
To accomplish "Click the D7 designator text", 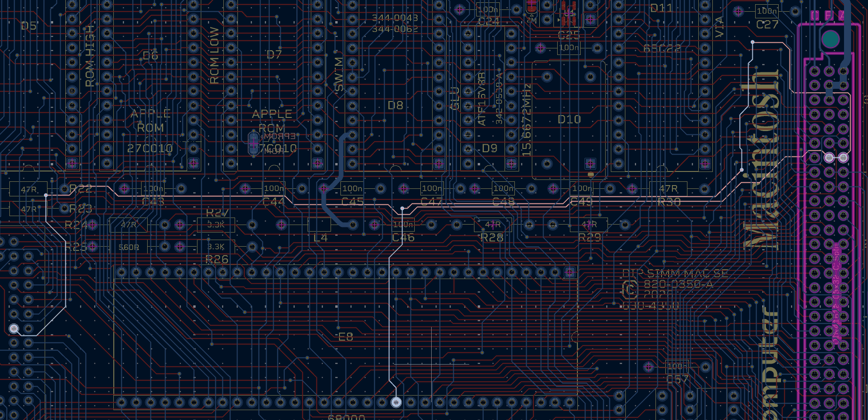I will tap(274, 55).
